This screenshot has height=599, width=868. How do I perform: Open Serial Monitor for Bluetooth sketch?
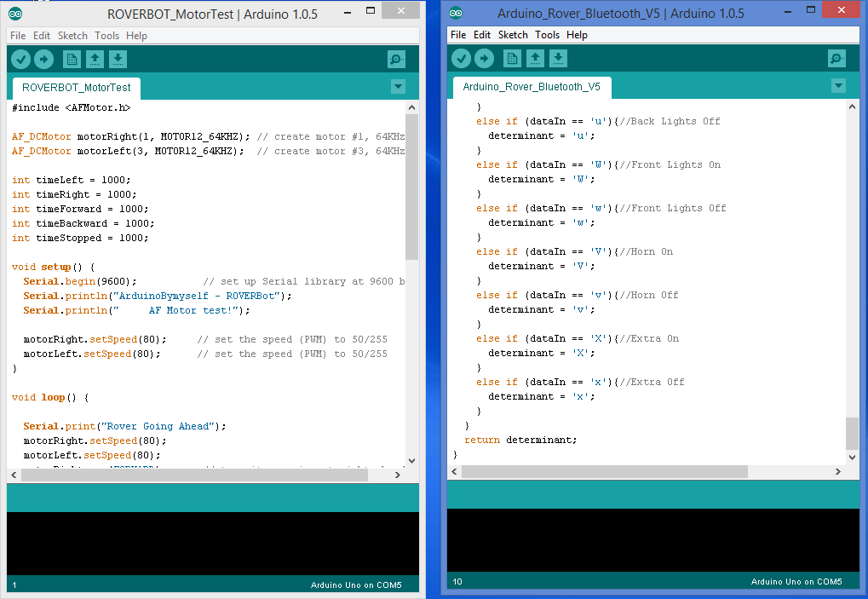point(836,58)
